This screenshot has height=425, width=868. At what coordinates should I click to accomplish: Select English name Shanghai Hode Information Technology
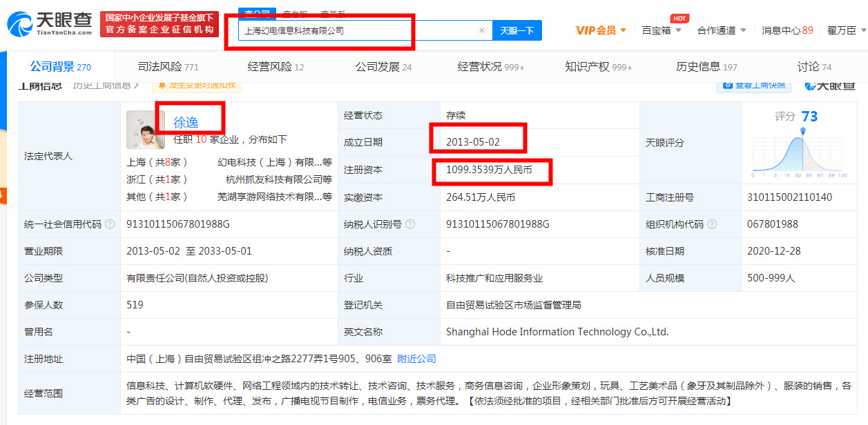tap(557, 332)
